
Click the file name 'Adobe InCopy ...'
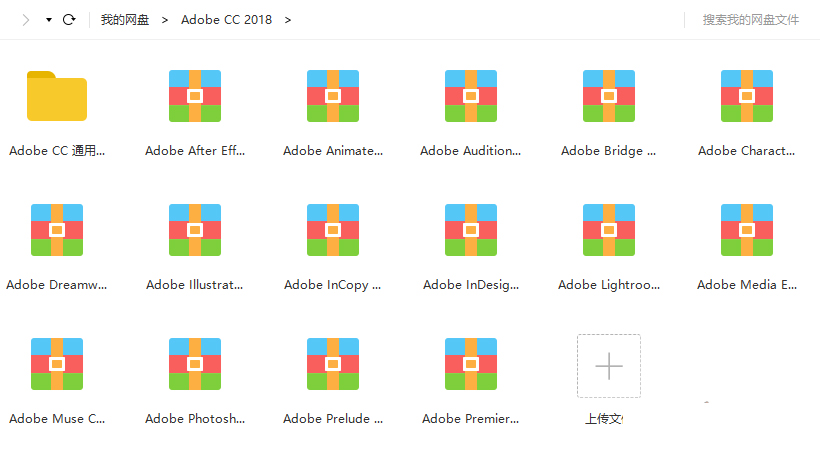tap(333, 285)
